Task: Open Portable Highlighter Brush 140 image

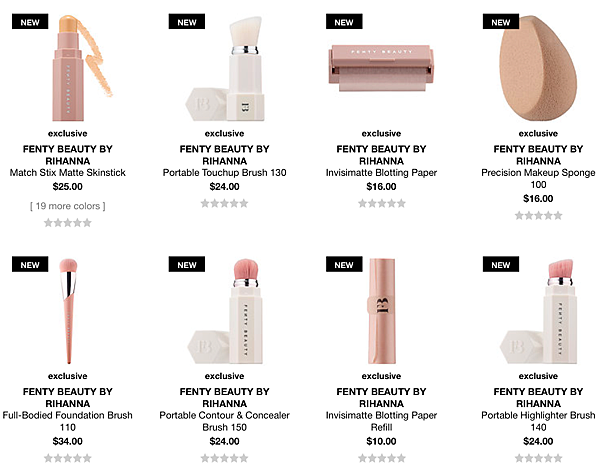Action: (x=538, y=311)
